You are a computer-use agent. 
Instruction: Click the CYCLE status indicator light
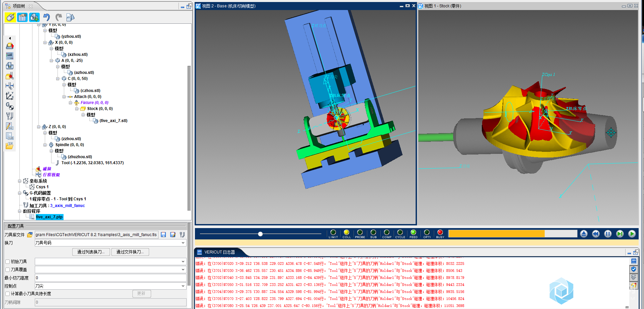[400, 232]
